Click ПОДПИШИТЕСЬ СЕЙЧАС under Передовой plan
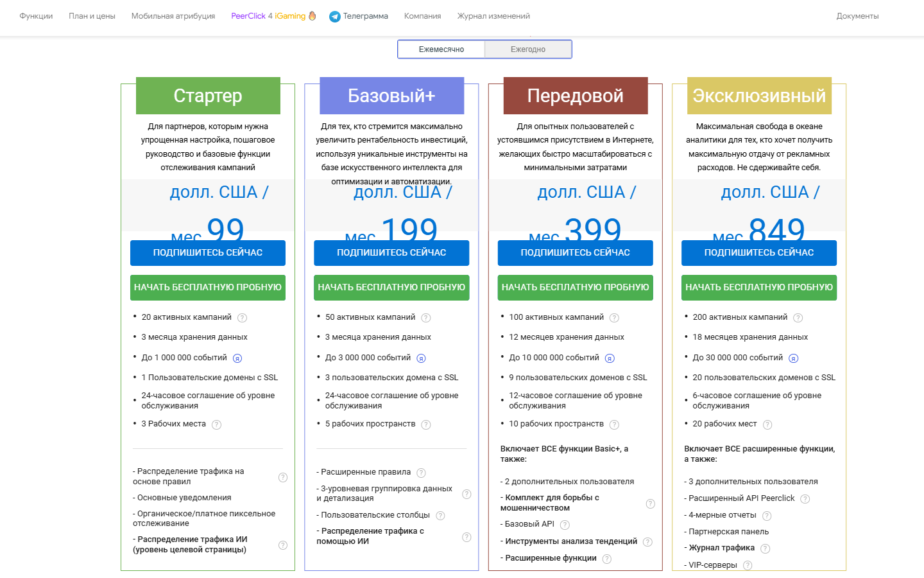 (576, 253)
